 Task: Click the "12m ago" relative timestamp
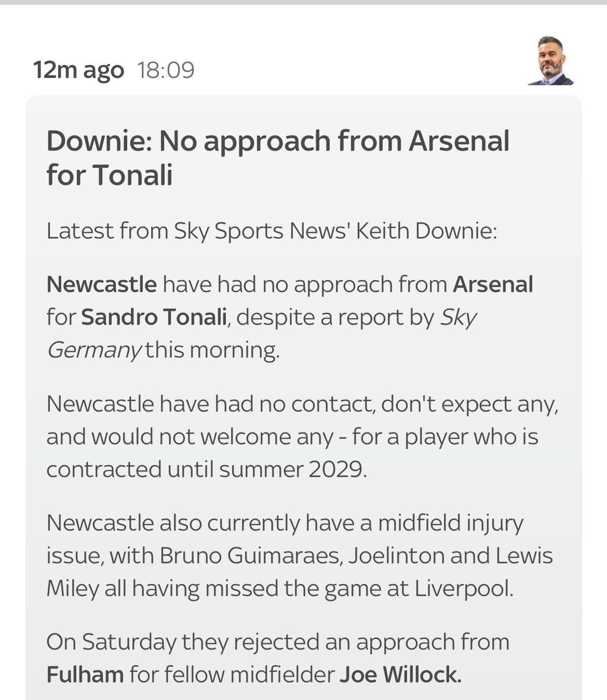[78, 70]
